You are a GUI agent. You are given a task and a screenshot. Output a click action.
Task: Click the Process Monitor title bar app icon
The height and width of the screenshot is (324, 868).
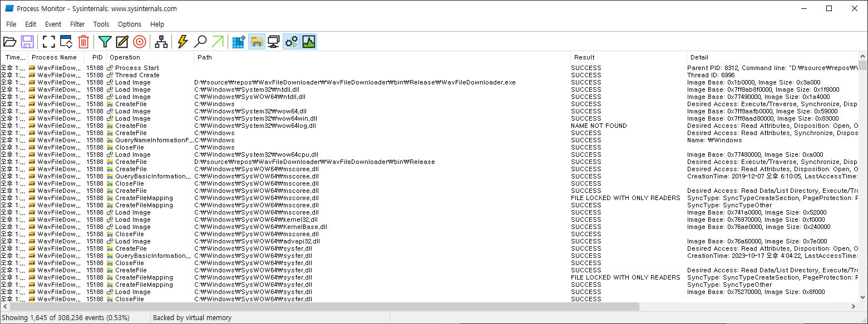(9, 8)
